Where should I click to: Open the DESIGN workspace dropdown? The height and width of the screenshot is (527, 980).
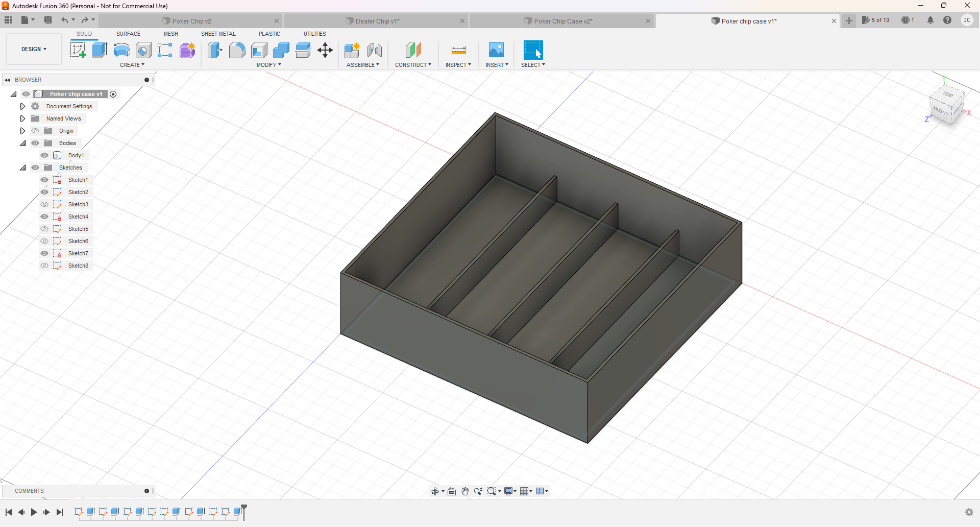pyautogui.click(x=34, y=49)
